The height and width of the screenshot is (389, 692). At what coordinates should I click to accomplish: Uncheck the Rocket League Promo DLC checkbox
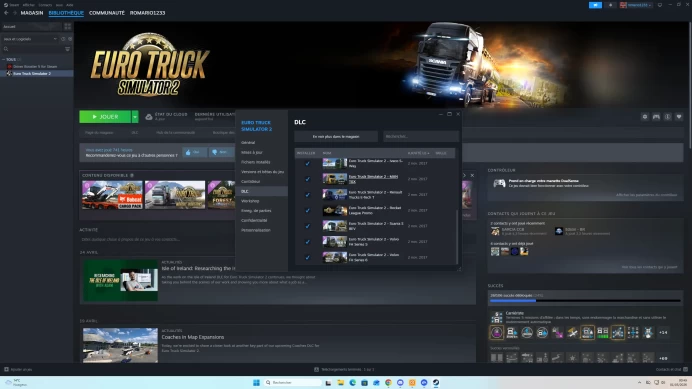coord(308,211)
